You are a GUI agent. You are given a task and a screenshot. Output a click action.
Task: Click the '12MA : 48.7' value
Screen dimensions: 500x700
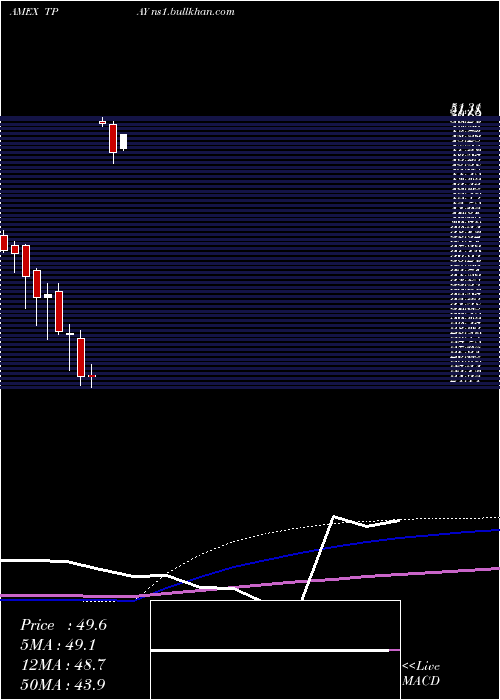click(63, 665)
